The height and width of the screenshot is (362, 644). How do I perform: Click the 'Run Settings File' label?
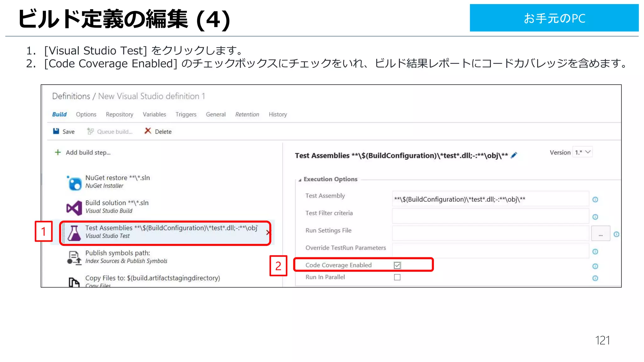(328, 230)
